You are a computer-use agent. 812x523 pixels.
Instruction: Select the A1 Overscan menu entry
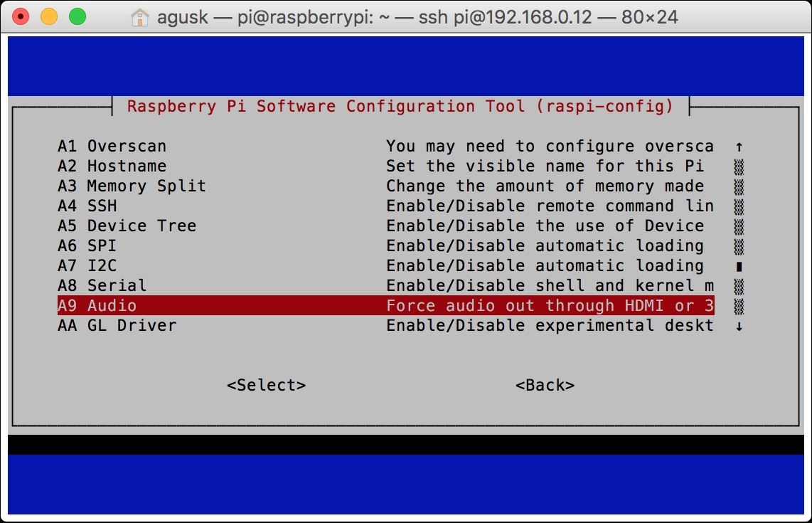click(386, 146)
